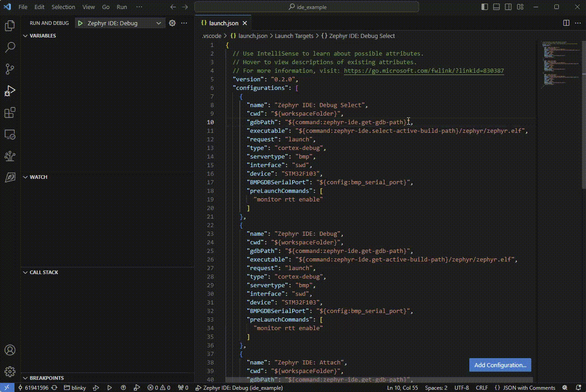The image size is (586, 392).
Task: Toggle the primary side bar visibility
Action: 485,7
